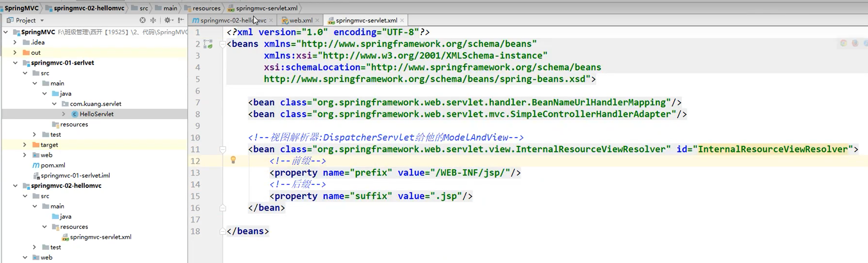Click line number 7 in the gutter
Screen dimensions: 868x263
198,102
